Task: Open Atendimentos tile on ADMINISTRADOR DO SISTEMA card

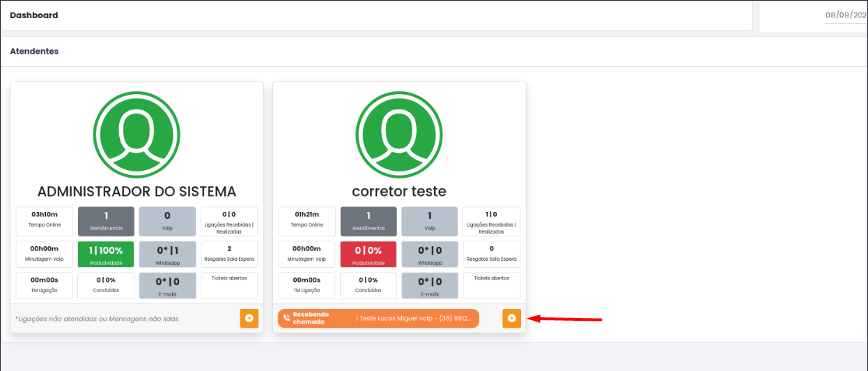Action: [x=106, y=220]
